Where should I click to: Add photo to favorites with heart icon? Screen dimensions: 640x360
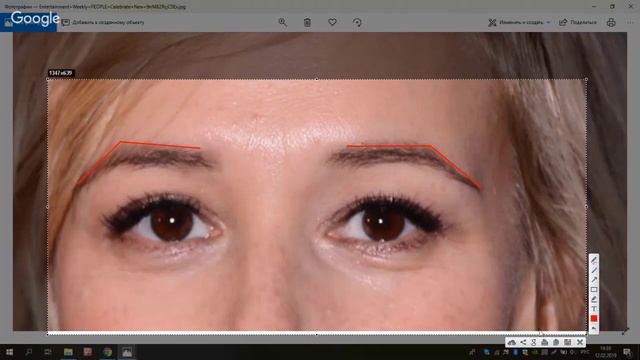pos(332,22)
